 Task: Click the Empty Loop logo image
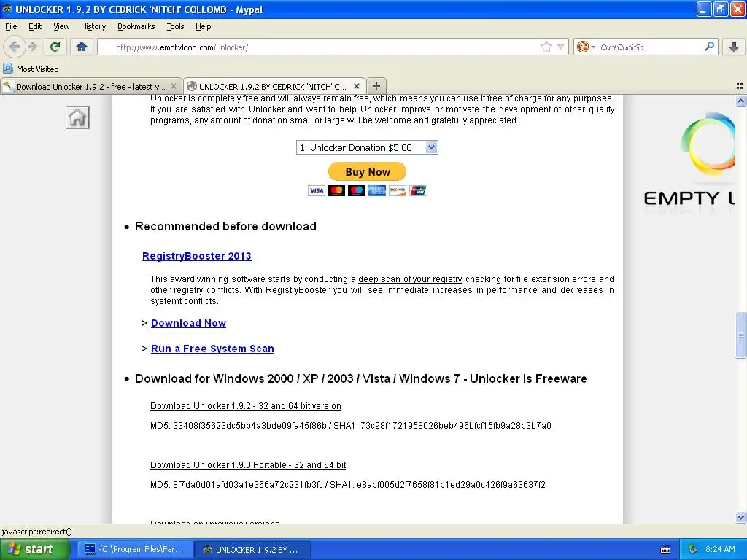[690, 161]
